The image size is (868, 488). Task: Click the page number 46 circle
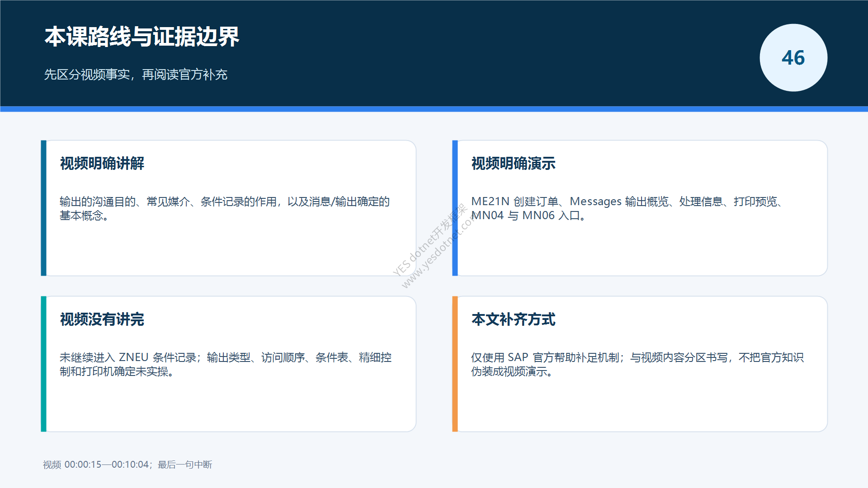tap(793, 58)
